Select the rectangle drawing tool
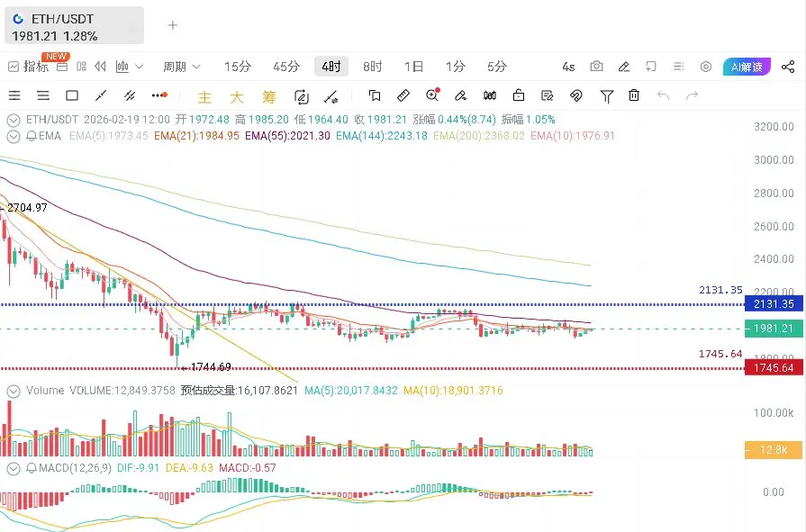This screenshot has height=532, width=806. pyautogui.click(x=72, y=95)
